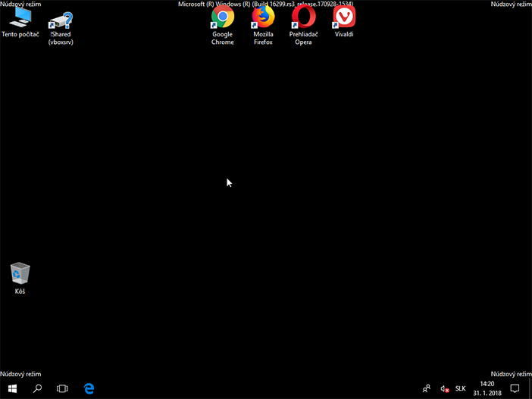The image size is (532, 399).
Task: Click the clock showing 14:20
Action: (487, 388)
